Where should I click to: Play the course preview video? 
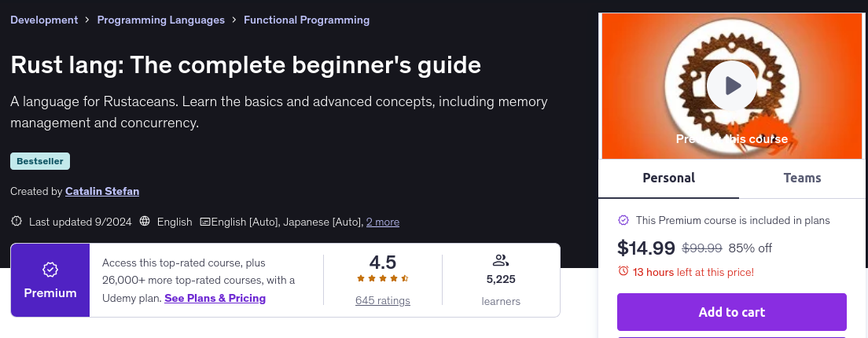pyautogui.click(x=731, y=85)
